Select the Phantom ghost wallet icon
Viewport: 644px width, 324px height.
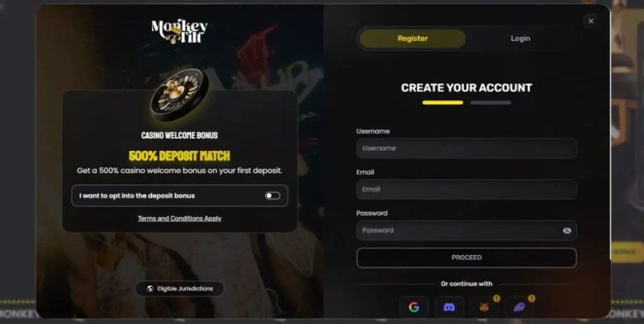[519, 307]
